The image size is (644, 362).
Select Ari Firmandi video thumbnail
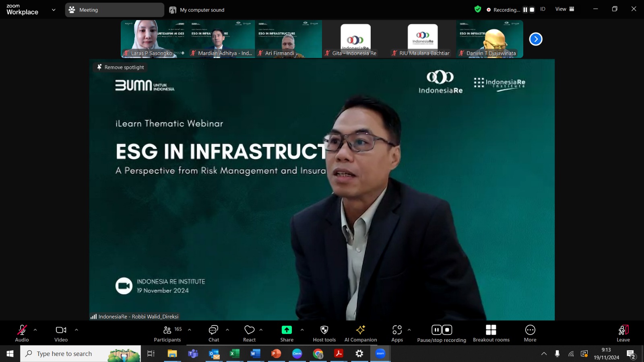click(289, 39)
